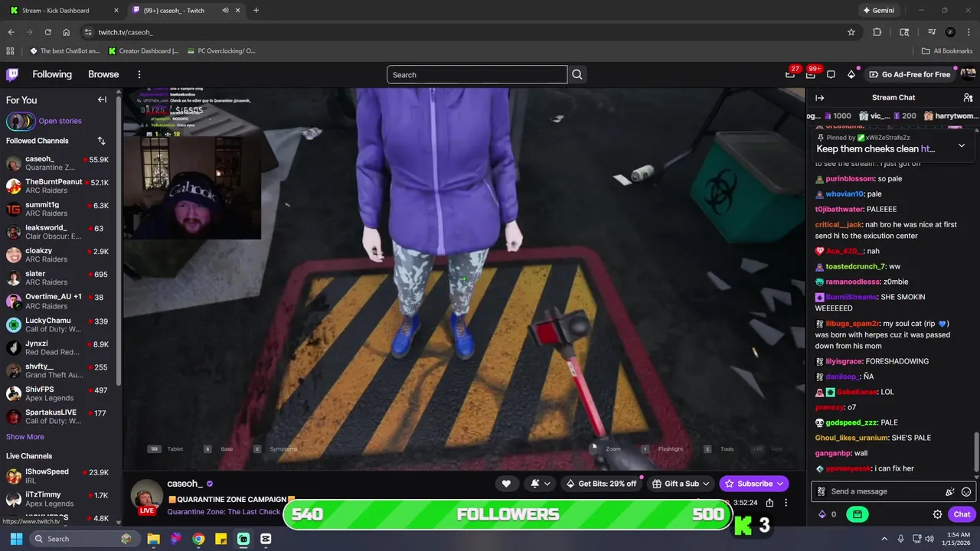Image resolution: width=980 pixels, height=551 pixels.
Task: Expand the pinned chat message chevron
Action: (962, 145)
